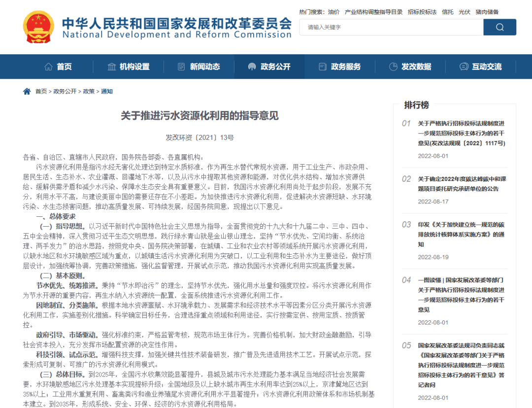
Task: Click the section heading 一、总体要求
Action: pos(56,216)
